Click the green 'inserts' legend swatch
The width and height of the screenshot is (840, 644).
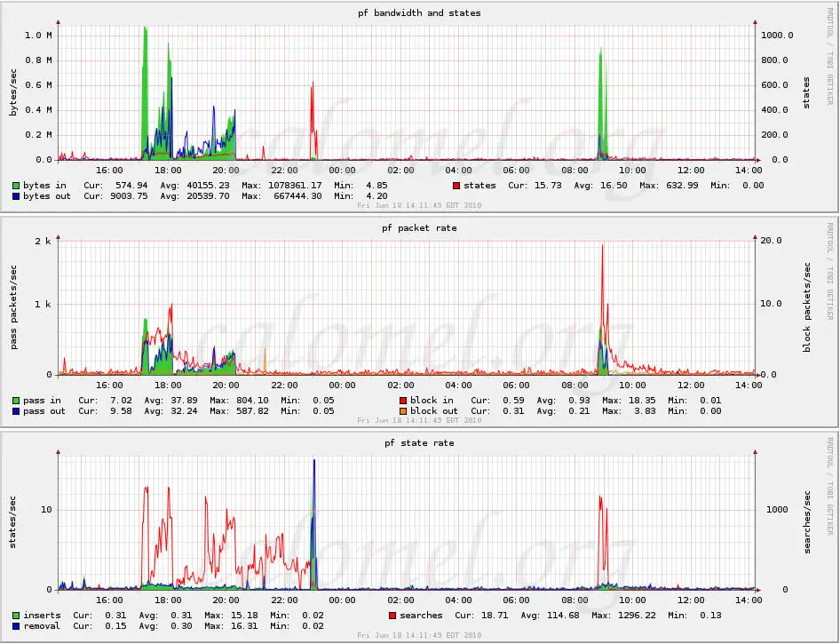16,616
